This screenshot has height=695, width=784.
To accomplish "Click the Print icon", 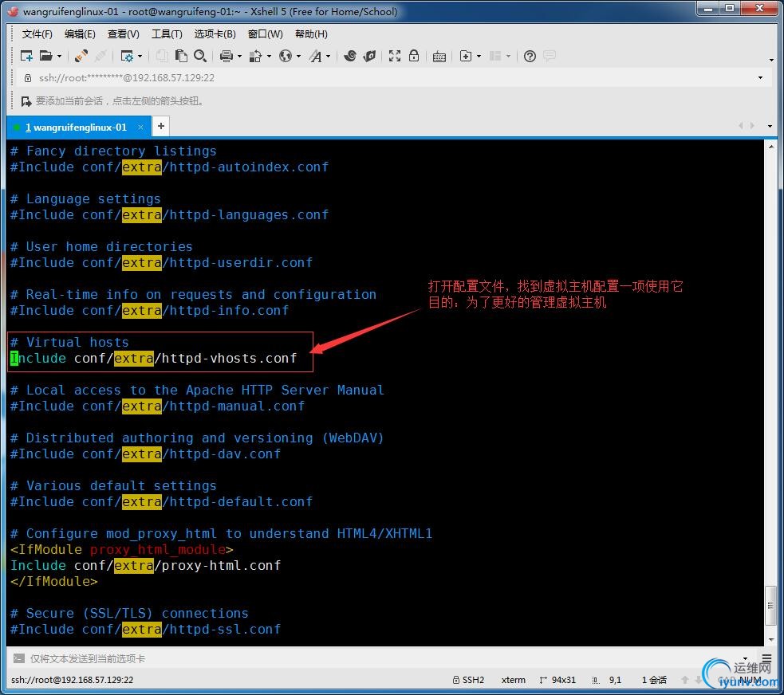I will point(227,56).
